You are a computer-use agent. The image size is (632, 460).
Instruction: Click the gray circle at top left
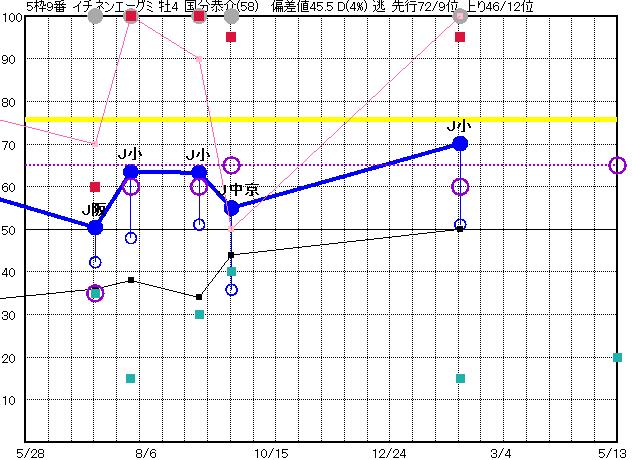coord(95,16)
